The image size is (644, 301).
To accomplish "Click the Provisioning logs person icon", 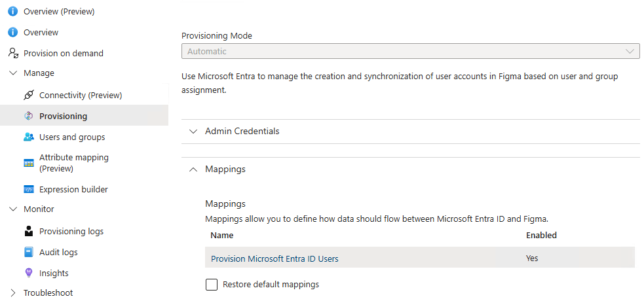I will coord(29,231).
